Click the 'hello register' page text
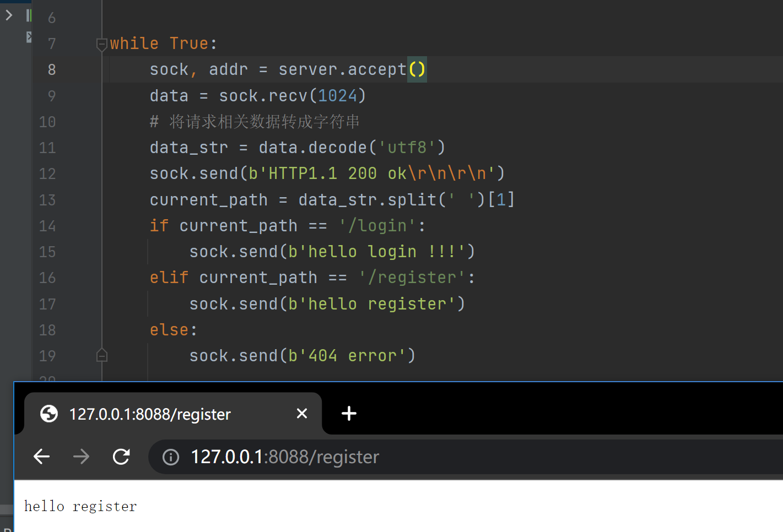The height and width of the screenshot is (532, 783). click(x=80, y=506)
